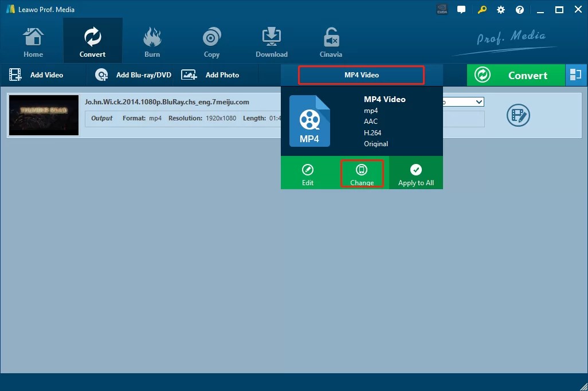588x391 pixels.
Task: Click Edit to adjust MP4 profile parameters
Action: (x=308, y=174)
